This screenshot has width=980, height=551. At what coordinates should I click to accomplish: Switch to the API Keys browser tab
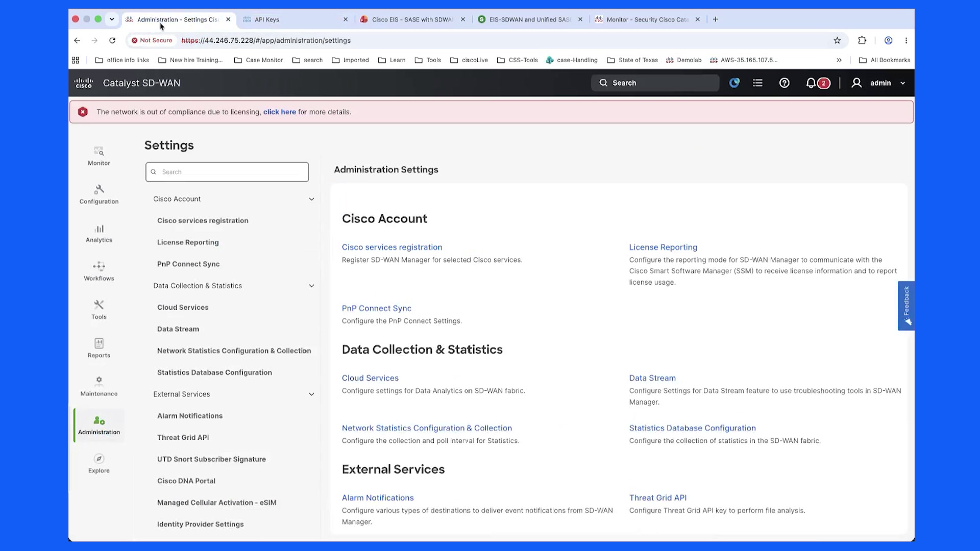point(295,19)
